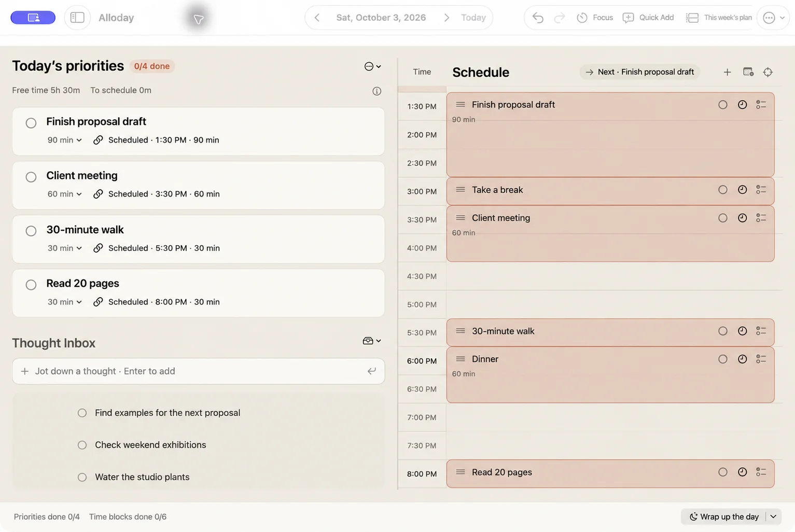Click the Jot down a thought field
795x532 pixels.
point(198,371)
